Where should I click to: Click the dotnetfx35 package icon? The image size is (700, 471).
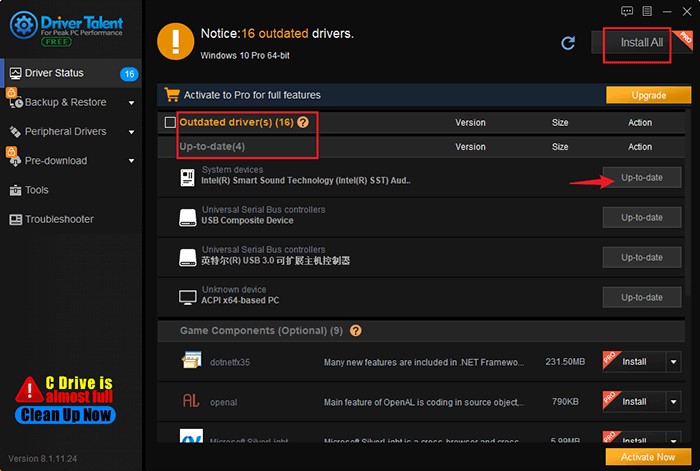(192, 360)
